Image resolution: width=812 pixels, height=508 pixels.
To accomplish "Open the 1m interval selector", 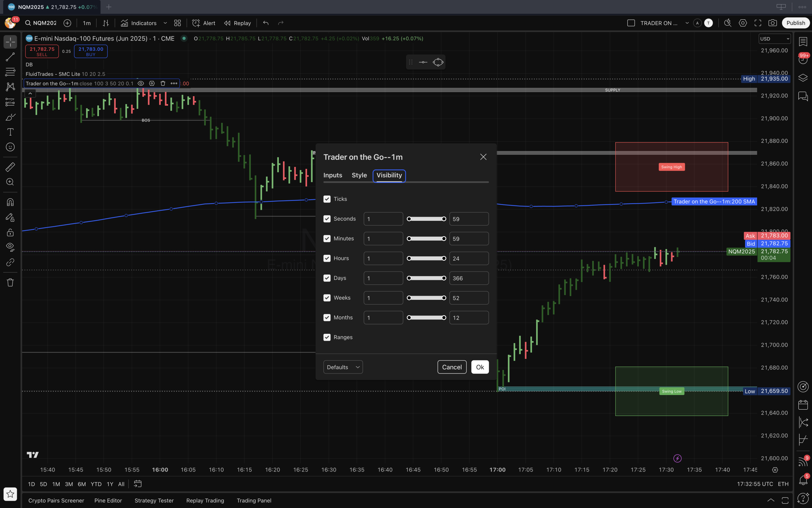I will click(87, 23).
